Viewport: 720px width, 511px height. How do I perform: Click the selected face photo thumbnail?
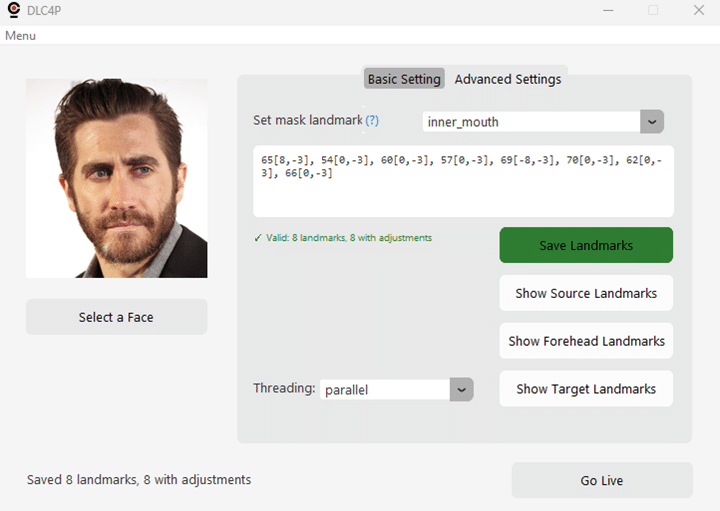coord(117,178)
